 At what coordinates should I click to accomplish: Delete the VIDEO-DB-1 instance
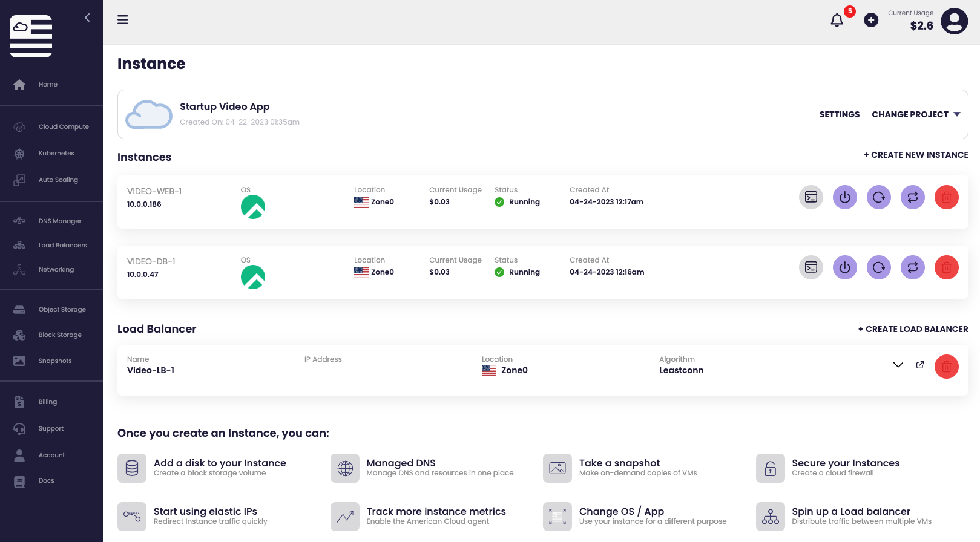(946, 267)
